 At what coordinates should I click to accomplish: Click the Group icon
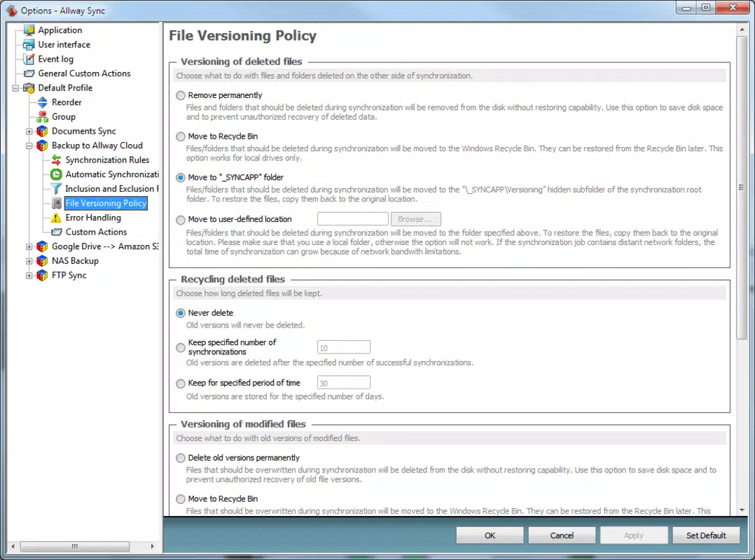pyautogui.click(x=43, y=117)
